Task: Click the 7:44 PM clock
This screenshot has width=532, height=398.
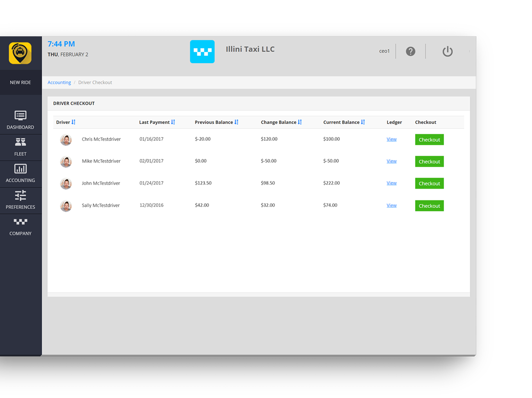Action: (x=61, y=44)
